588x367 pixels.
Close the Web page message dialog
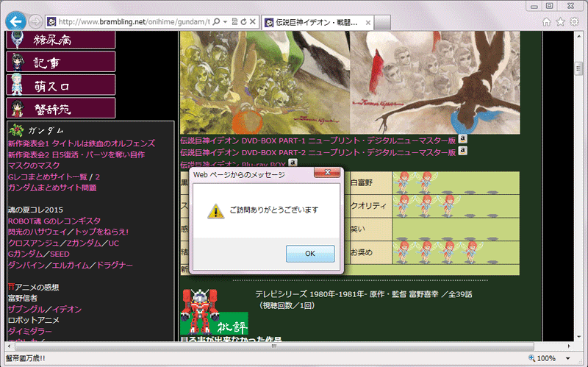pyautogui.click(x=327, y=172)
